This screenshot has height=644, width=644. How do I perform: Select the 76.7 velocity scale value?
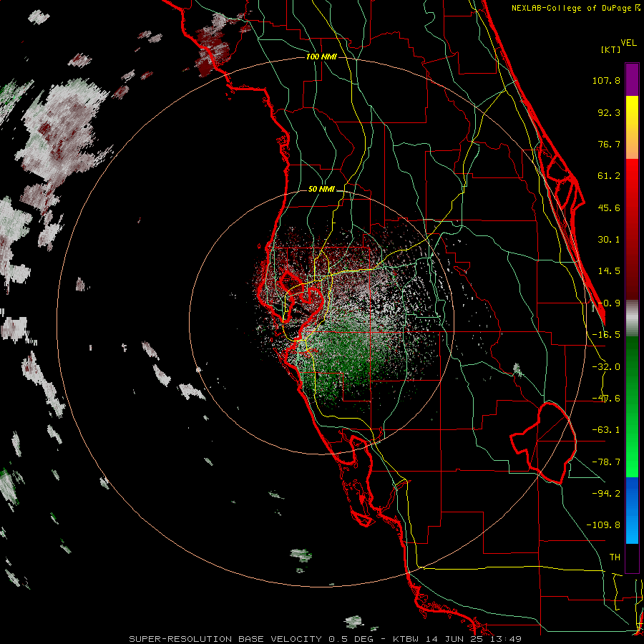(609, 144)
